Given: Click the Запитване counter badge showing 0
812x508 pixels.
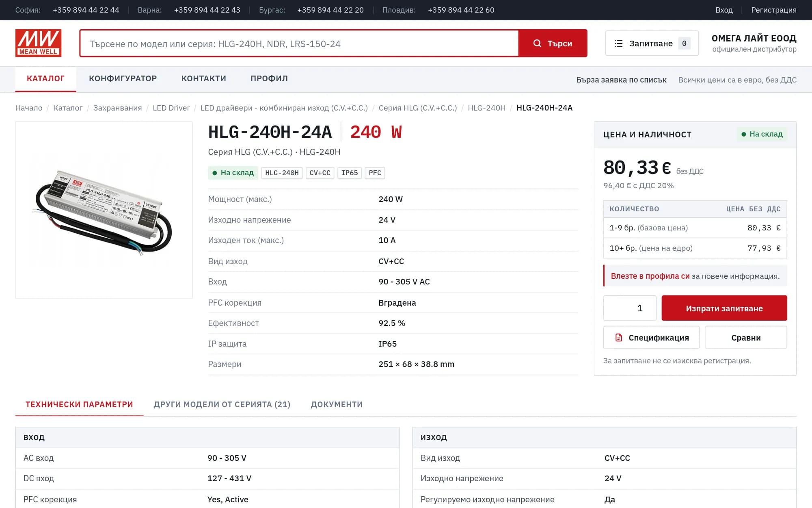Looking at the screenshot, I should pos(684,43).
